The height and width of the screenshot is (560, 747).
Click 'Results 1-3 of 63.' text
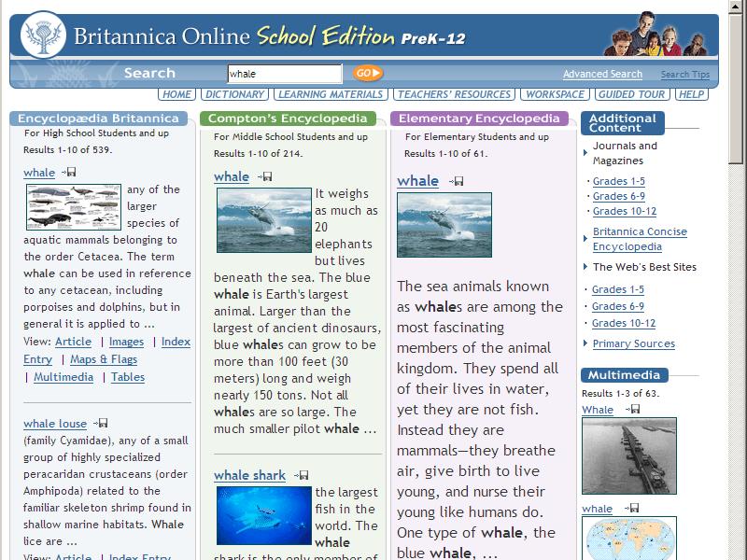(x=620, y=393)
